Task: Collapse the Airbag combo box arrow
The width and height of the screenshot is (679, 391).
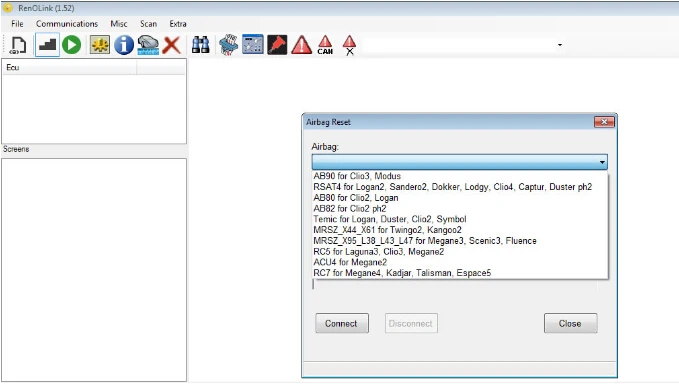Action: [x=602, y=162]
